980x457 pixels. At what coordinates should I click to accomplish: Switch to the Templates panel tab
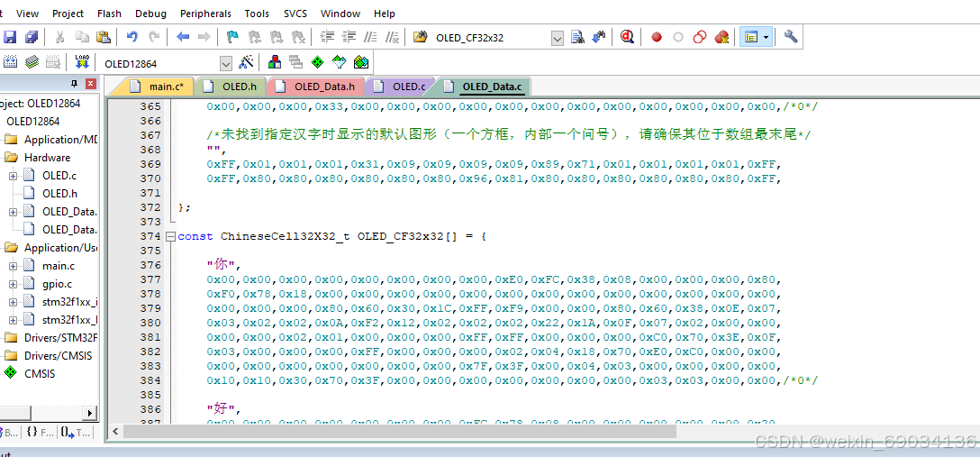point(75,432)
